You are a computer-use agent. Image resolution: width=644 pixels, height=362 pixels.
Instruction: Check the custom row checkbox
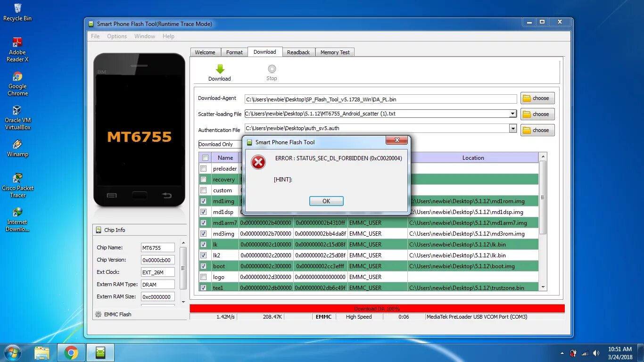pos(204,190)
